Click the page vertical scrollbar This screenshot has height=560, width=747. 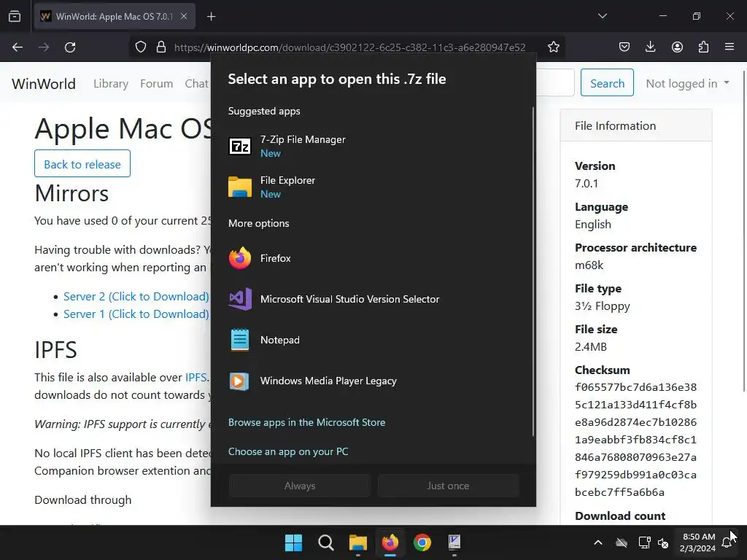pyautogui.click(x=744, y=231)
